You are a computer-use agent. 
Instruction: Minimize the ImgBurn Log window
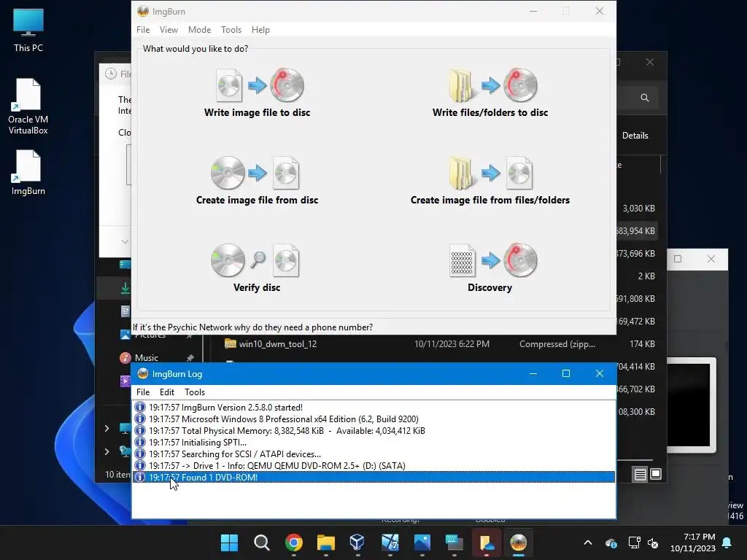click(x=533, y=373)
